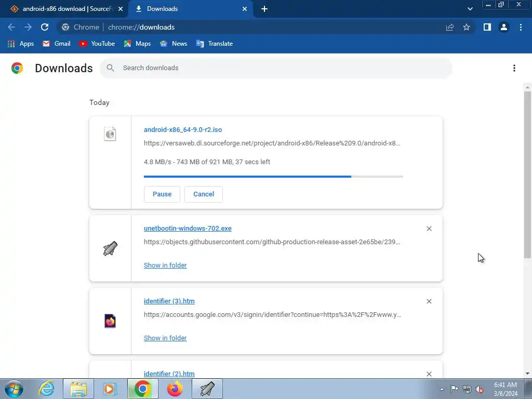Expand the tab search chevron

click(x=470, y=9)
